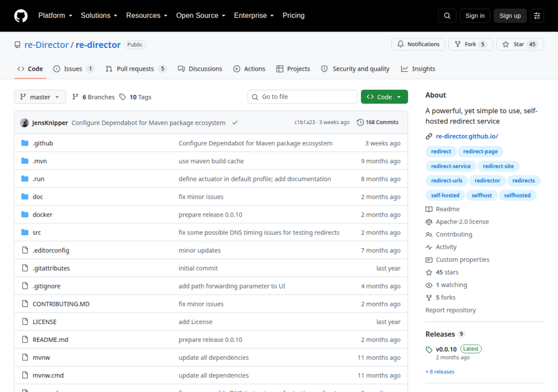Screen dimensions: 558x392
Task: Open the Report repository link
Action: 451,310
